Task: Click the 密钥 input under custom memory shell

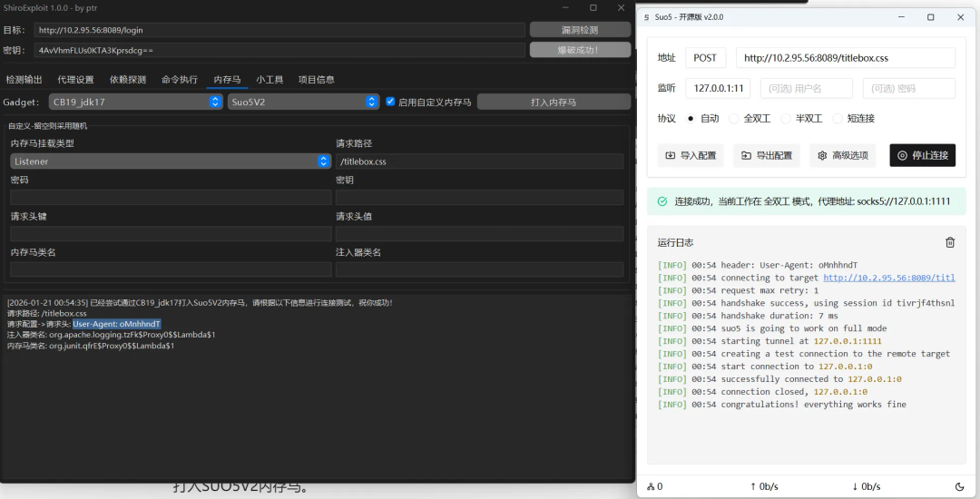Action: (x=479, y=198)
